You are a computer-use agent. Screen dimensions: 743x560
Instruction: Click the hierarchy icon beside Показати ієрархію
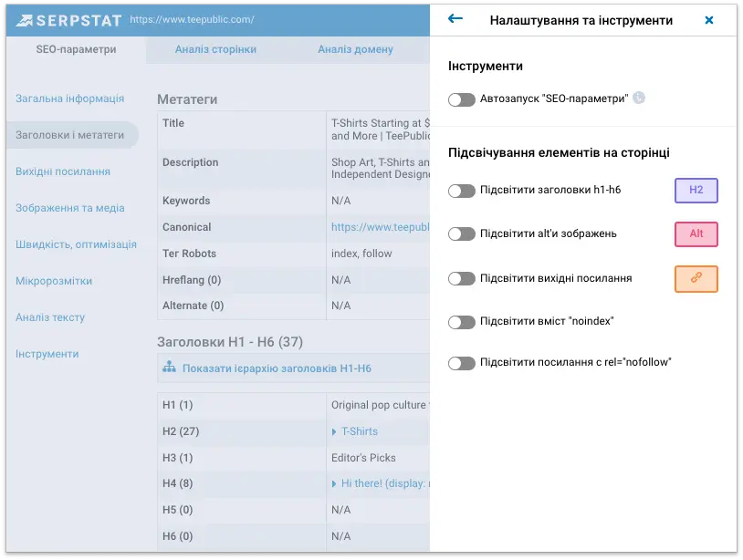169,368
